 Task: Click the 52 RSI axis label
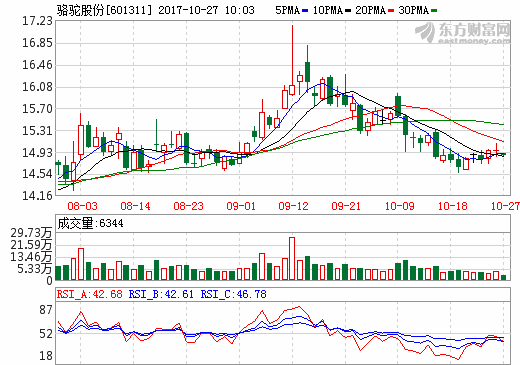pos(46,334)
